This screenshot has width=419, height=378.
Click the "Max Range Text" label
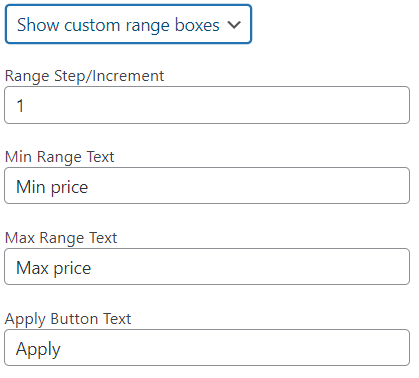[x=61, y=238]
